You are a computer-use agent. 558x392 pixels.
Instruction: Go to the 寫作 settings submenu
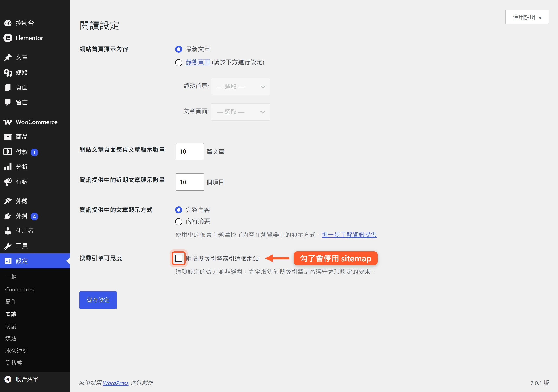tap(11, 301)
